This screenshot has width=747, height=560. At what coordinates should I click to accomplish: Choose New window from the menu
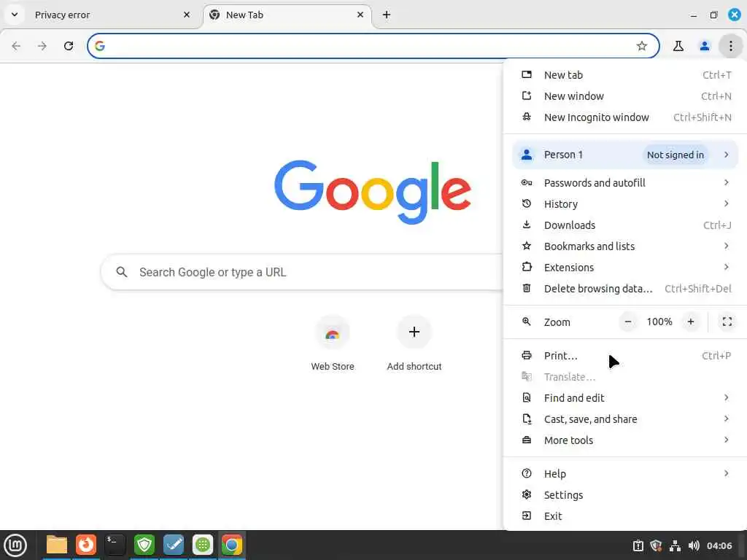tap(625, 96)
